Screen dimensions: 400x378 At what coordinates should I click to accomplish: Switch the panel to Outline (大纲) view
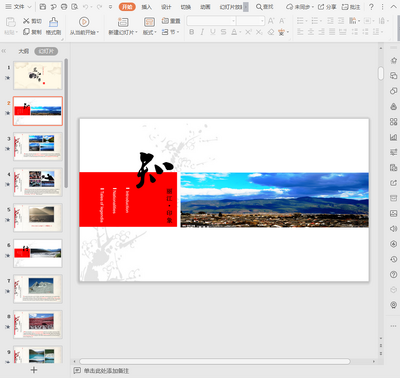(x=23, y=51)
